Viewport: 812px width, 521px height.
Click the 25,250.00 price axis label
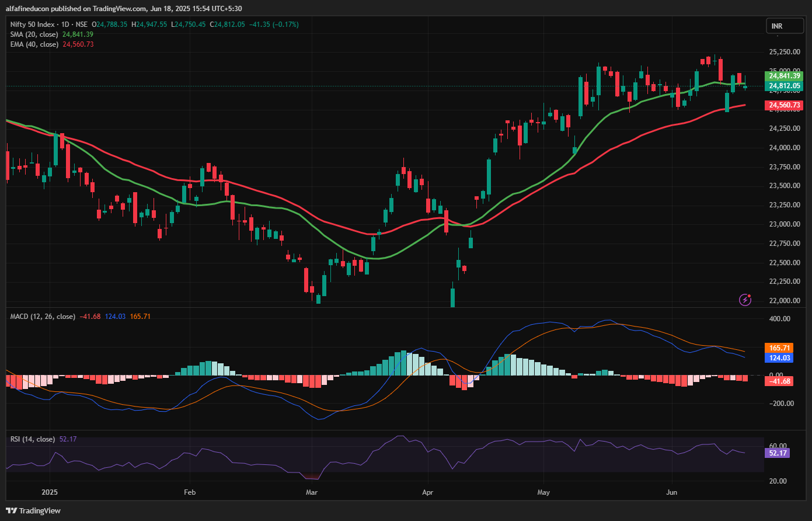point(785,52)
